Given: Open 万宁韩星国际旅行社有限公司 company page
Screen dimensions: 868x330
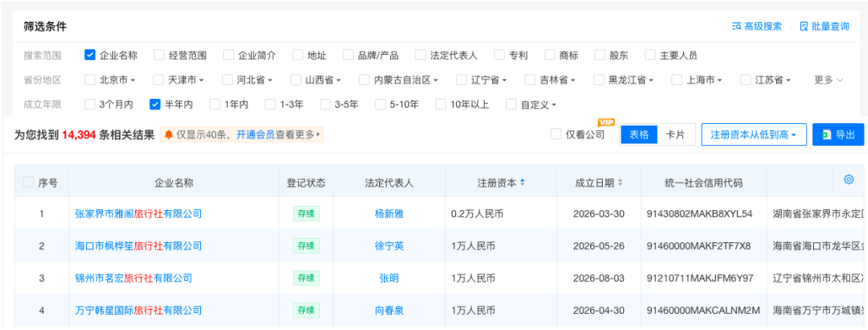Looking at the screenshot, I should click(138, 310).
